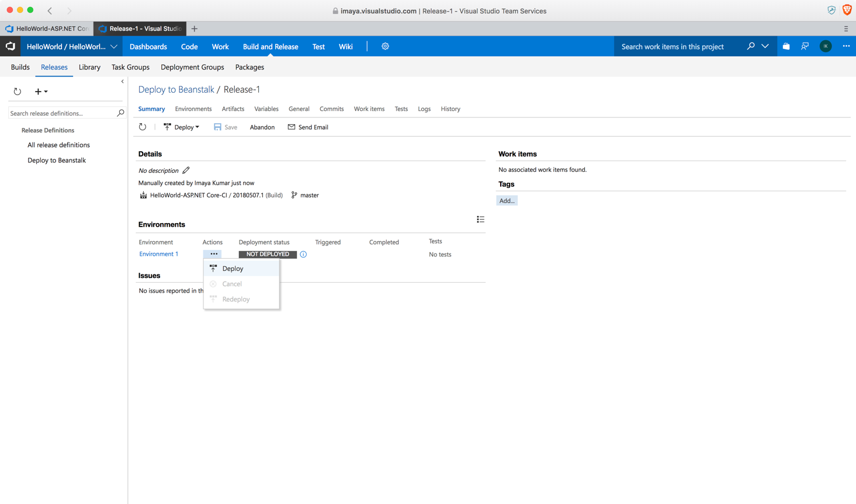Toggle the environments list view icon
This screenshot has height=504, width=856.
[480, 220]
